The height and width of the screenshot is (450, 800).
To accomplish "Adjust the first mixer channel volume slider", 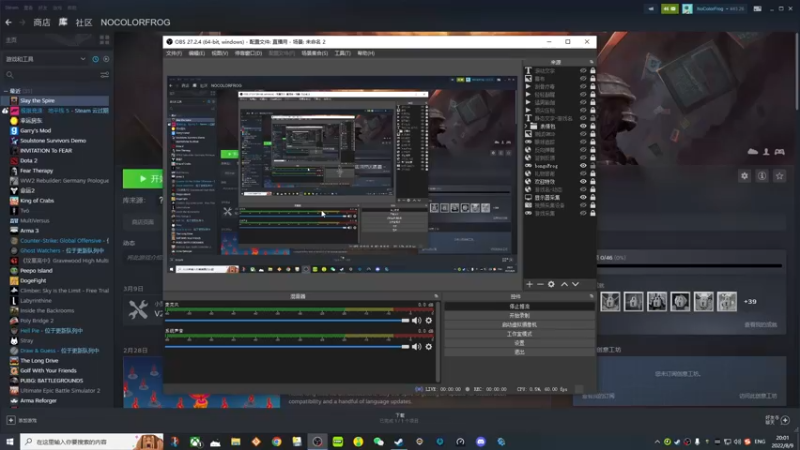I will click(x=287, y=320).
